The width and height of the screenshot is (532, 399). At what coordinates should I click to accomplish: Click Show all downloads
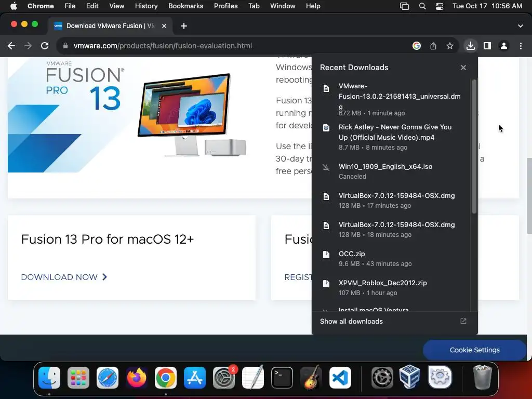click(351, 321)
